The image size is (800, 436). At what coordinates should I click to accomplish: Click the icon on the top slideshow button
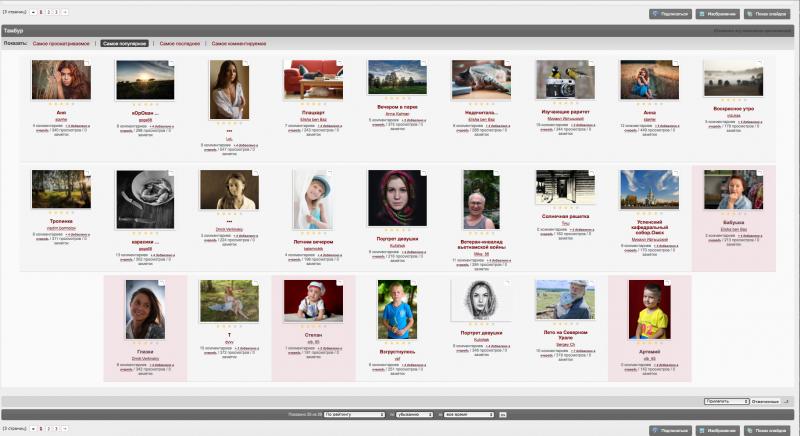click(x=749, y=14)
